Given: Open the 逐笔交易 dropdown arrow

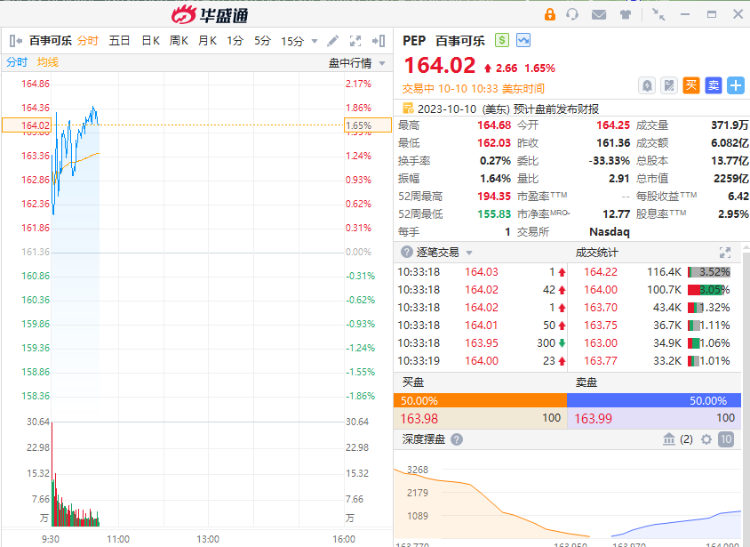Looking at the screenshot, I should pos(470,253).
